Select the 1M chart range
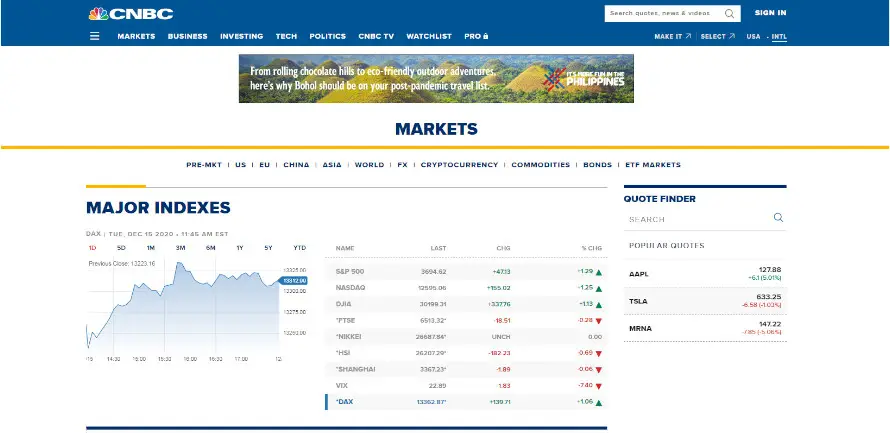This screenshot has height=433, width=890. [x=150, y=248]
